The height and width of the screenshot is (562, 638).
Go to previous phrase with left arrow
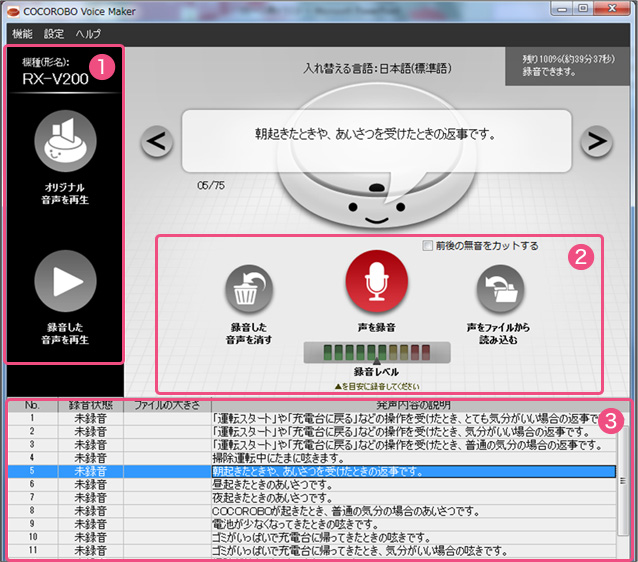[x=154, y=142]
